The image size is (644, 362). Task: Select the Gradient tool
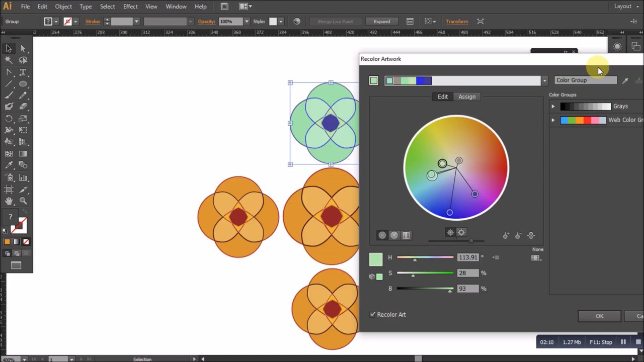pyautogui.click(x=23, y=154)
